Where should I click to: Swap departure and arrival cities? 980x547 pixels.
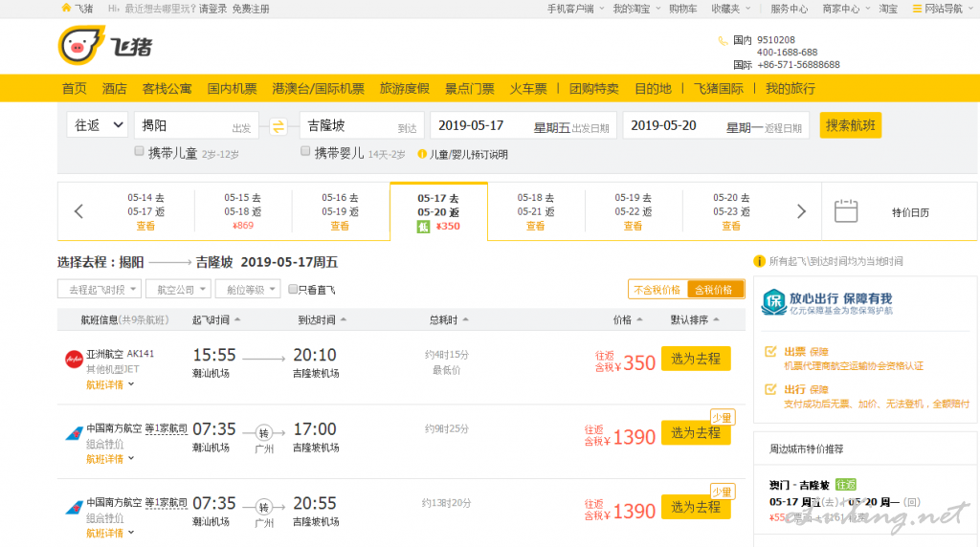coord(278,126)
